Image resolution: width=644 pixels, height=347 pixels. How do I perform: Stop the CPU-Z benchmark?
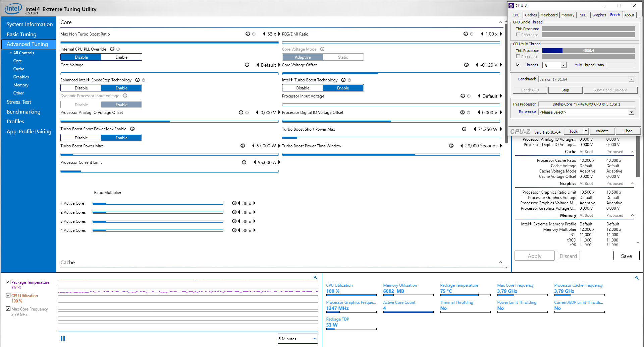(565, 90)
